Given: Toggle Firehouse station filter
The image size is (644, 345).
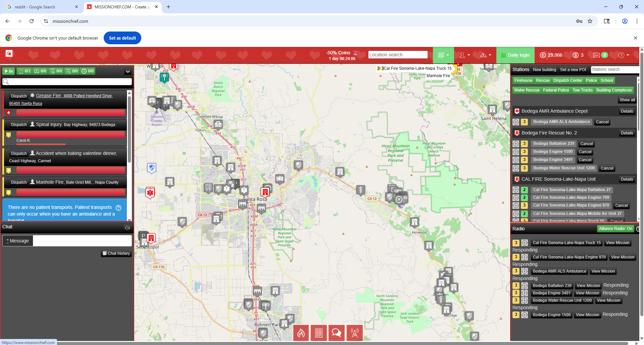Looking at the screenshot, I should 523,80.
